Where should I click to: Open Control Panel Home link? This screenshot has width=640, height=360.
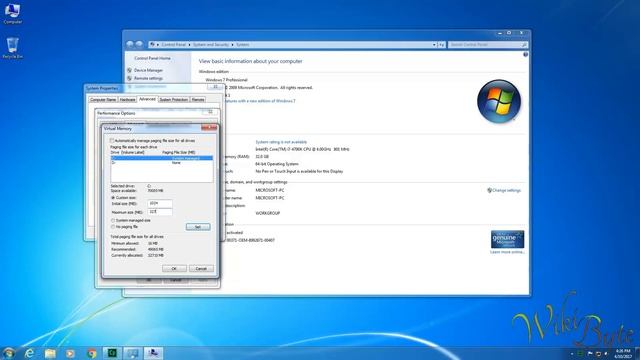click(x=153, y=58)
